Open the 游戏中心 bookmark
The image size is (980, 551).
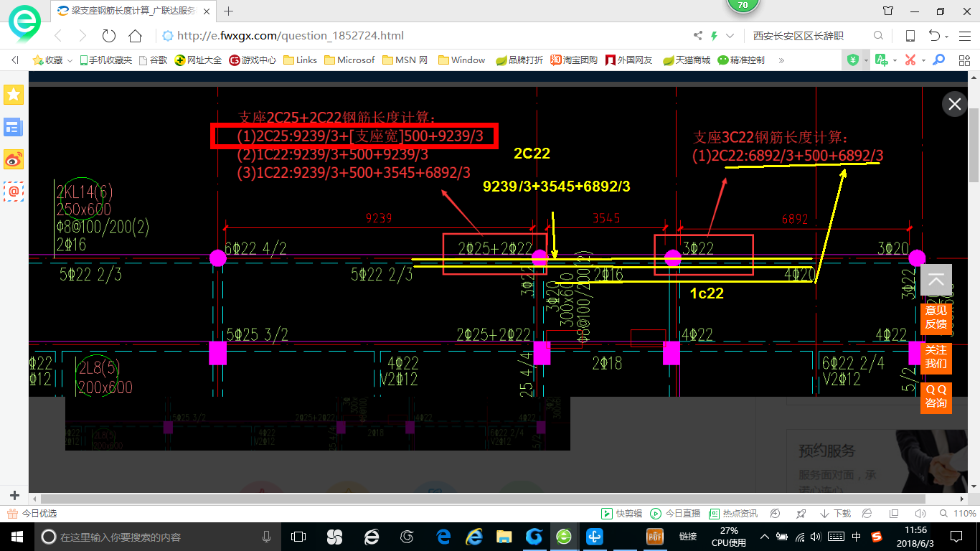[253, 60]
